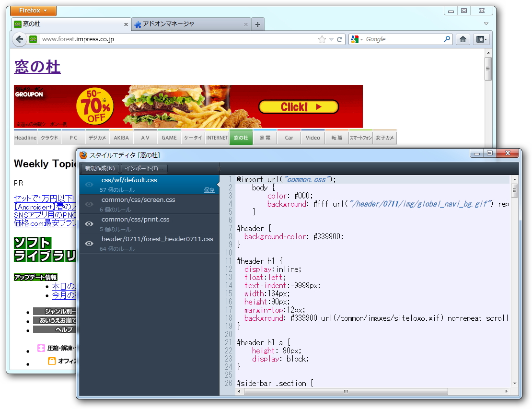Open the address bar history dropdown
Image resolution: width=532 pixels, height=409 pixels.
point(331,39)
